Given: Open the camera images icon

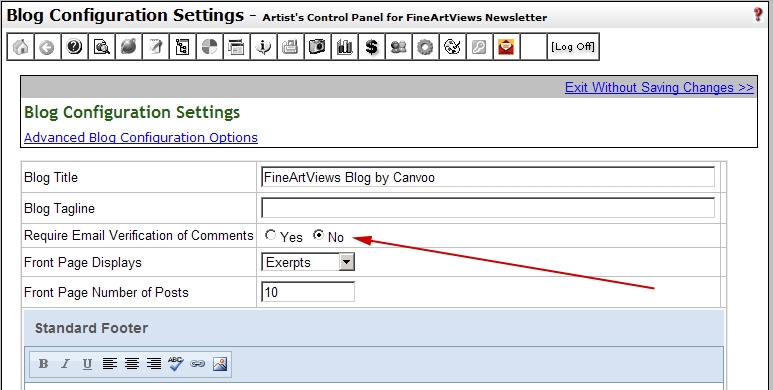Looking at the screenshot, I should click(317, 47).
